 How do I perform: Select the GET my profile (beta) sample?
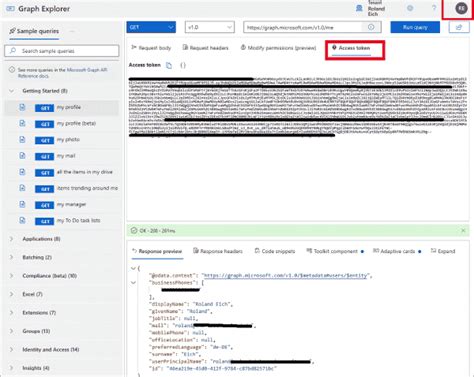point(61,123)
